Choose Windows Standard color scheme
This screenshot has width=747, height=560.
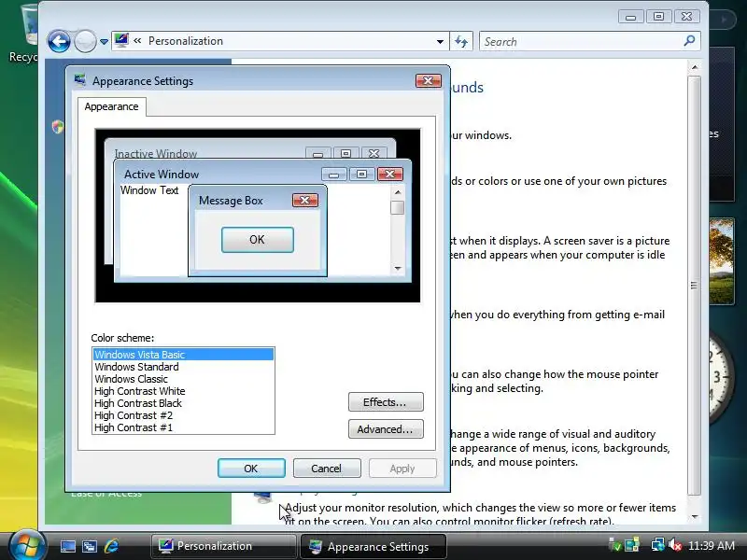point(183,367)
